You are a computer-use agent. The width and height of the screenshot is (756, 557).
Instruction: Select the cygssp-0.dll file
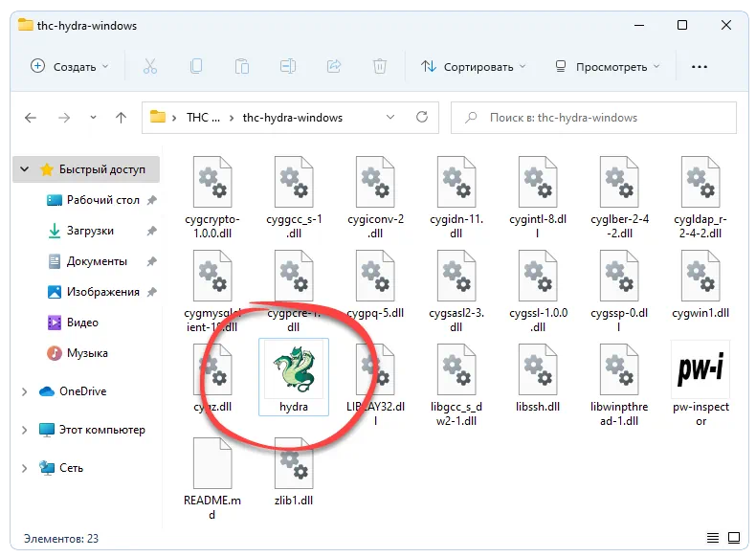[619, 291]
